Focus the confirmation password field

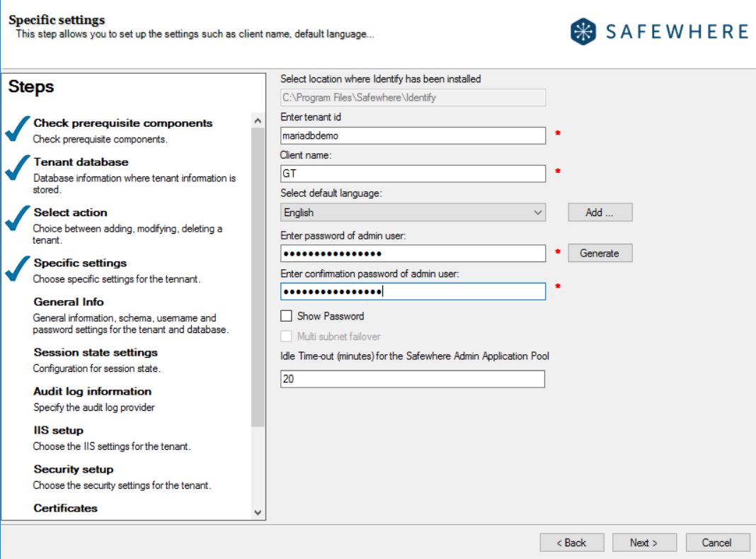tap(413, 291)
